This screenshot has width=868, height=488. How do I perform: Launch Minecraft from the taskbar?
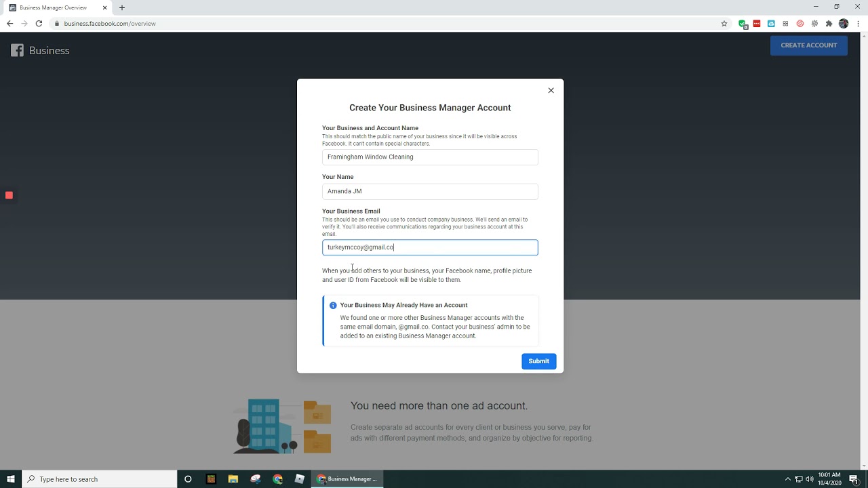(x=211, y=479)
